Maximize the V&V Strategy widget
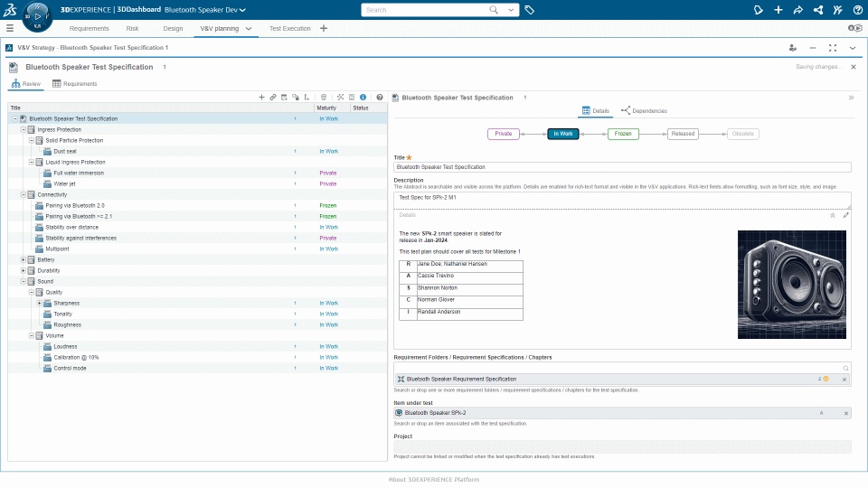This screenshot has height=488, width=868. (x=833, y=48)
